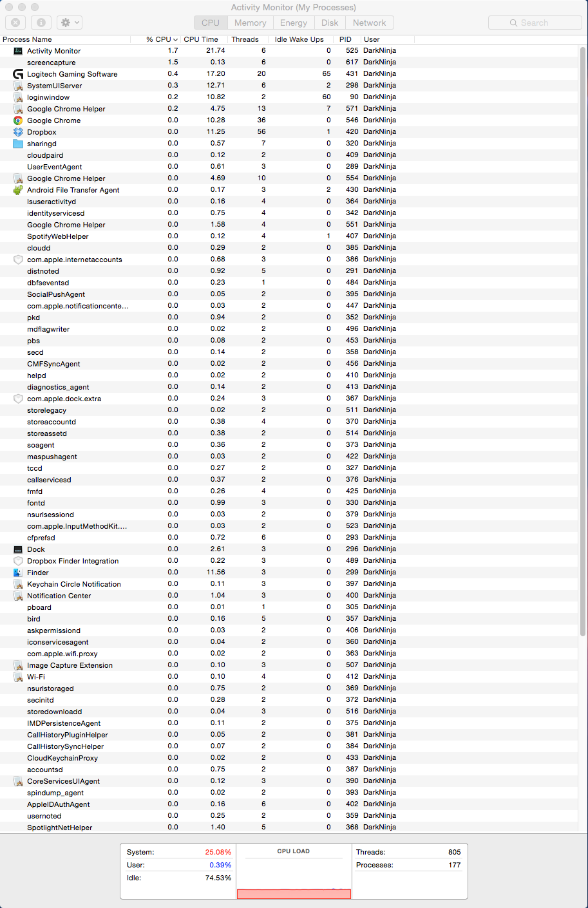Select the SocialPushAgent process row

290,294
